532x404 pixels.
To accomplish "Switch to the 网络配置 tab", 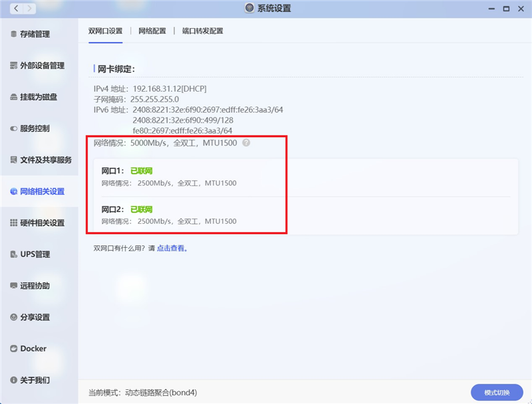I will [152, 31].
